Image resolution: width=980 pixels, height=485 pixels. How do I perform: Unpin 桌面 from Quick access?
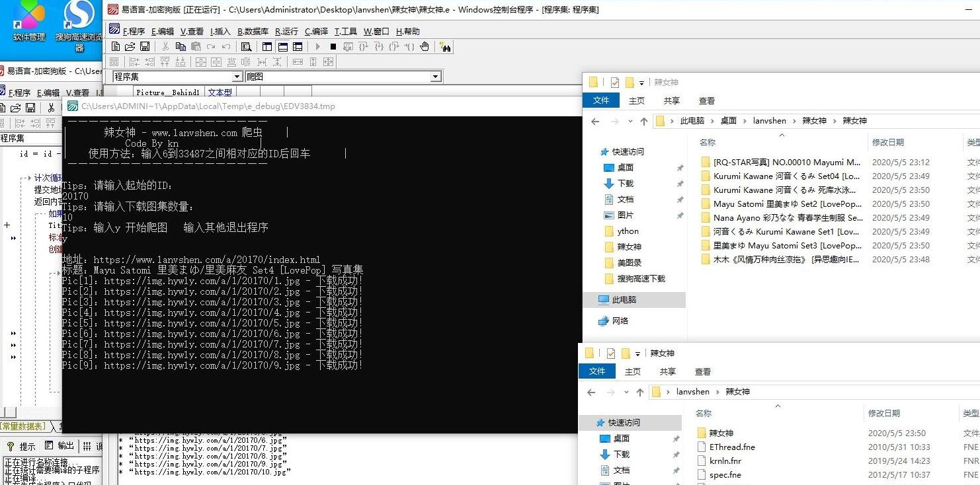[x=680, y=167]
